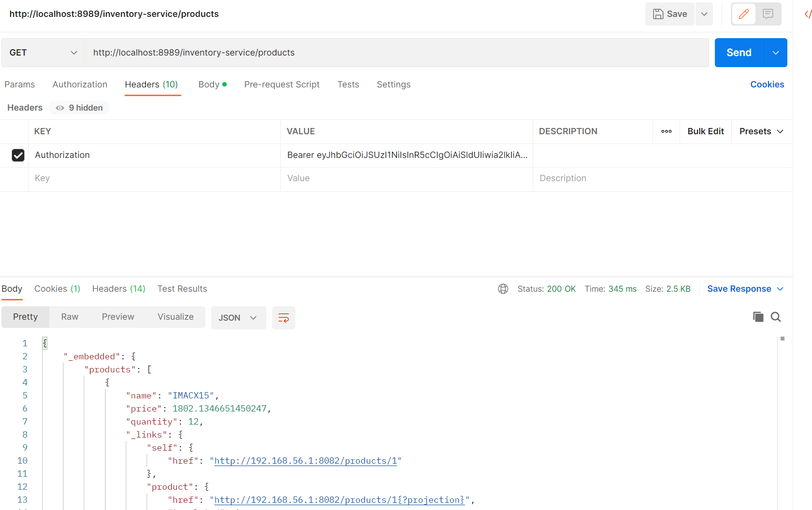Click the Time 345 ms text
The width and height of the screenshot is (812, 510).
click(610, 289)
